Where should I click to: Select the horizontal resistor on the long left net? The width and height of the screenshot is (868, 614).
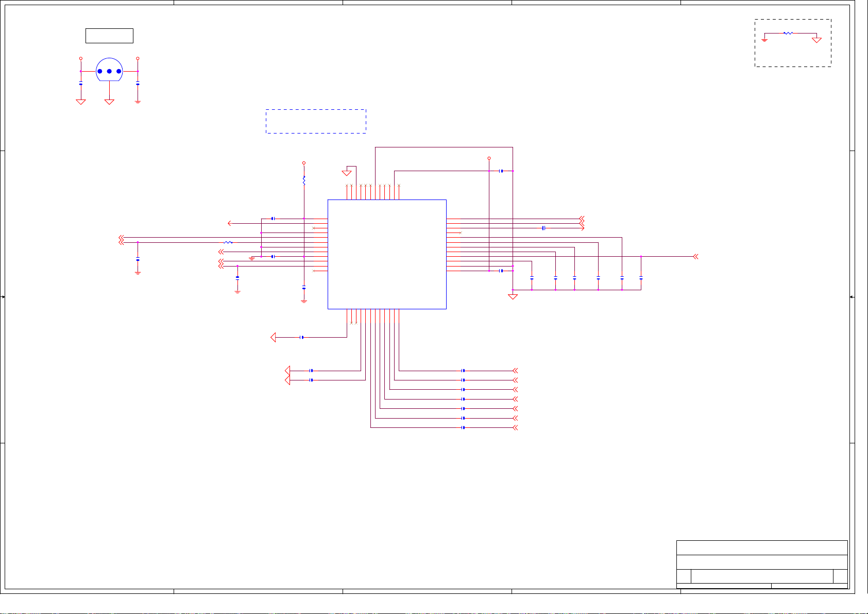[x=228, y=242]
